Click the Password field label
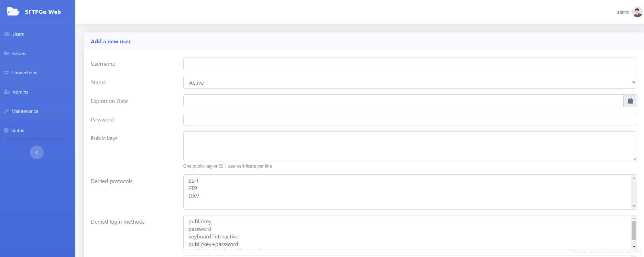 102,119
